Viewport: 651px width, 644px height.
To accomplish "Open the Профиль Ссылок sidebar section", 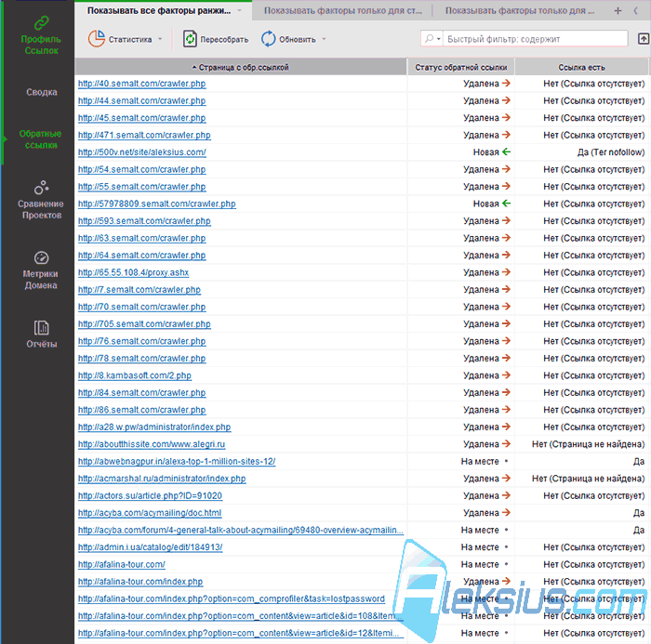I will [41, 35].
